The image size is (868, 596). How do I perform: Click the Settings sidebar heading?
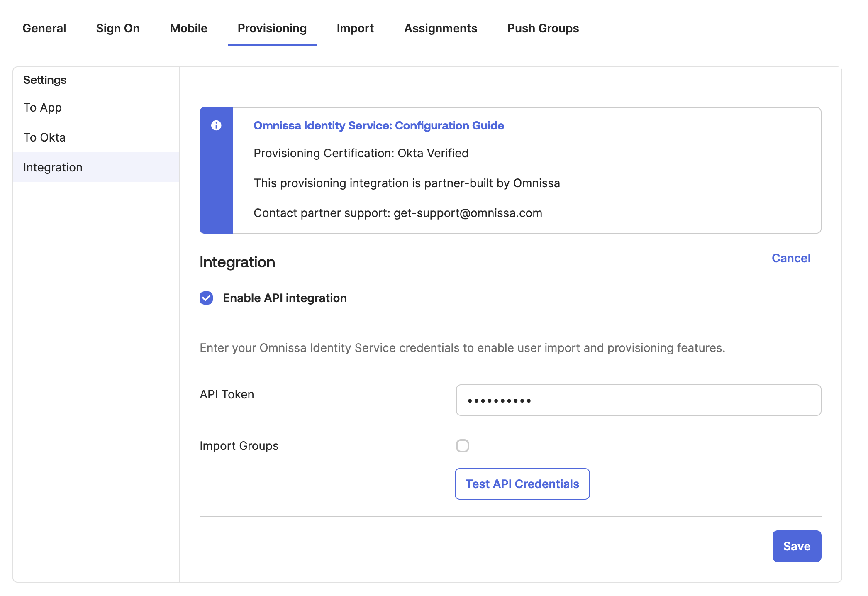(x=45, y=80)
